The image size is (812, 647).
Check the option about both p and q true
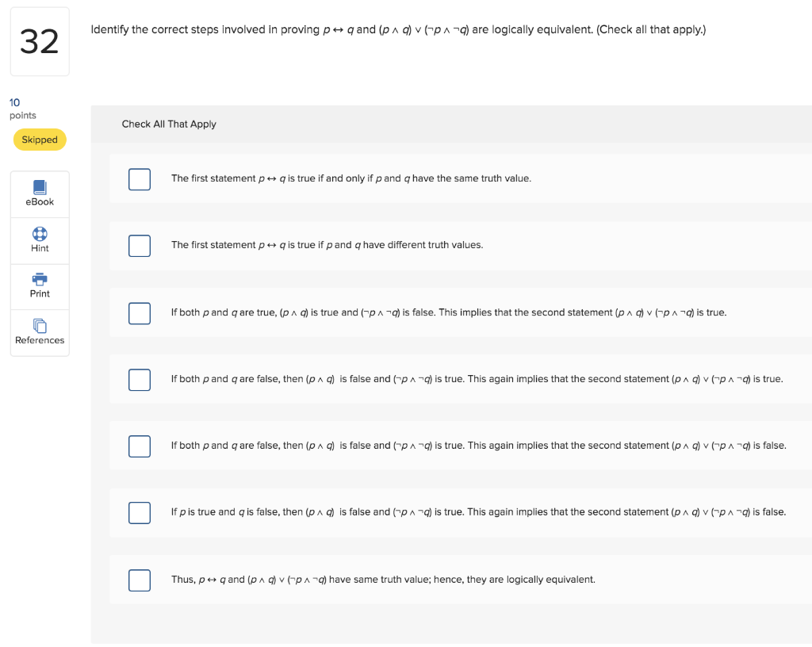coord(139,313)
